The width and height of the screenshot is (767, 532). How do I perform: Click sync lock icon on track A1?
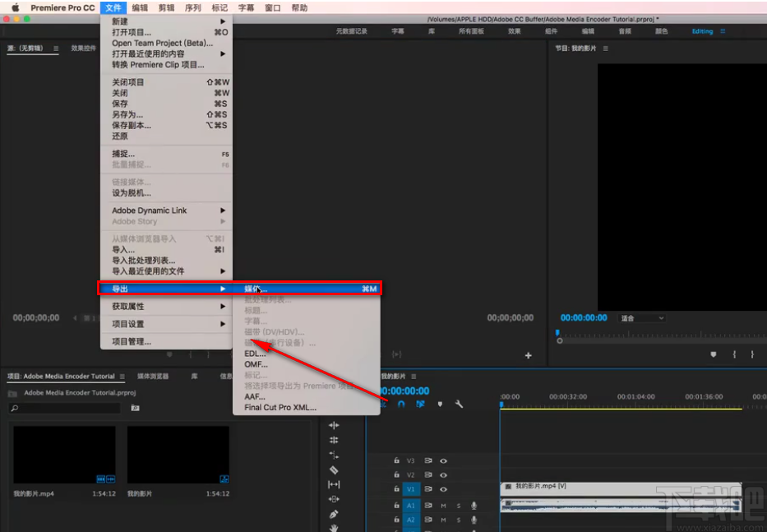point(428,505)
